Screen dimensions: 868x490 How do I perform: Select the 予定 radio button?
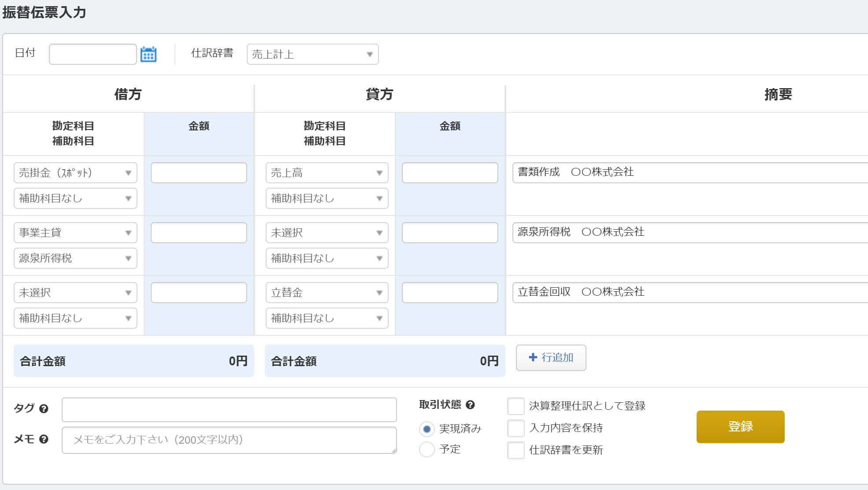point(427,449)
